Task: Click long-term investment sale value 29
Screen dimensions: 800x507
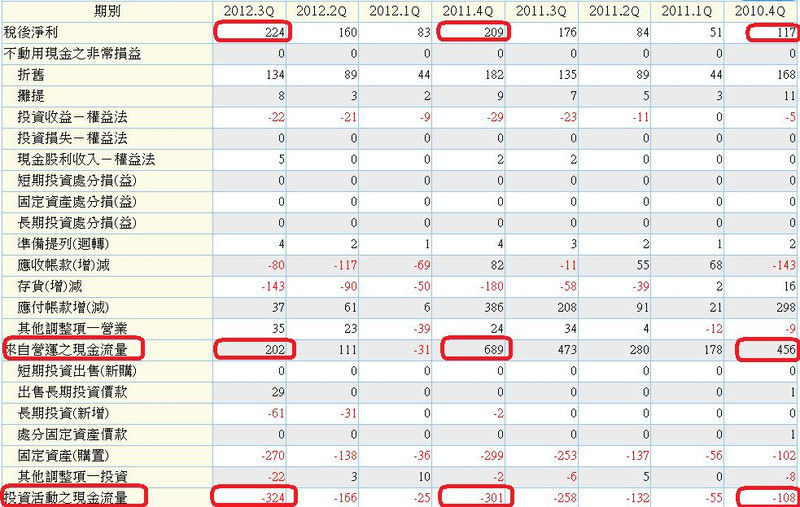Action: point(278,392)
